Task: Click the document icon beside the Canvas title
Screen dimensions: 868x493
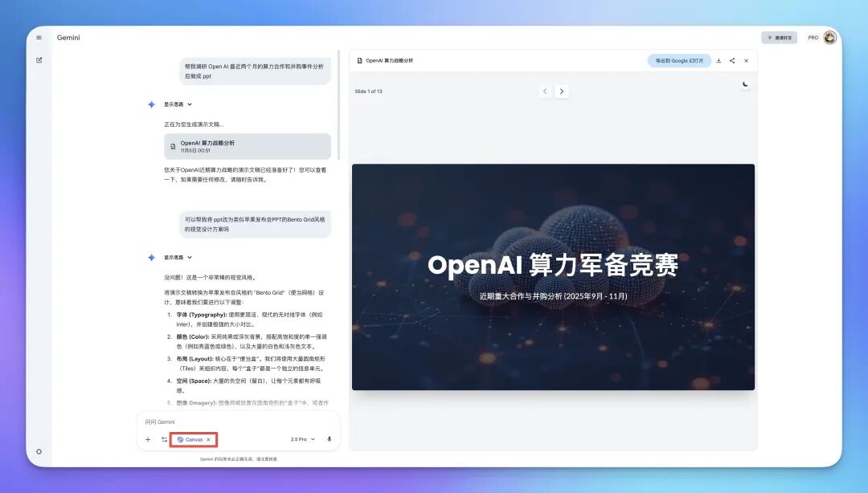Action: point(358,59)
